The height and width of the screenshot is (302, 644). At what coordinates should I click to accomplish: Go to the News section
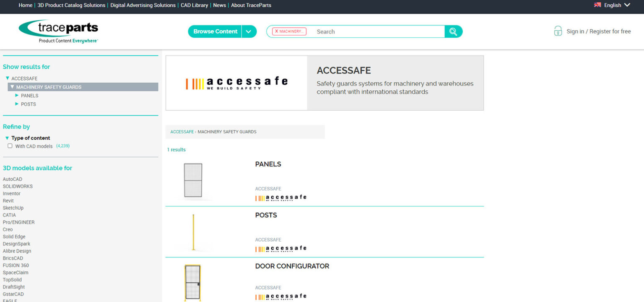coord(219,5)
